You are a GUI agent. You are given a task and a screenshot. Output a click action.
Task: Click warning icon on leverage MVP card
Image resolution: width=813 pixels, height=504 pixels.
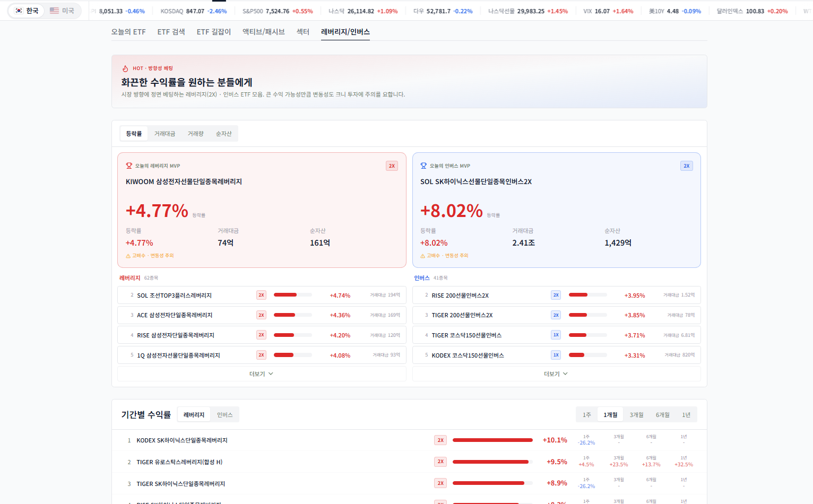tap(128, 256)
